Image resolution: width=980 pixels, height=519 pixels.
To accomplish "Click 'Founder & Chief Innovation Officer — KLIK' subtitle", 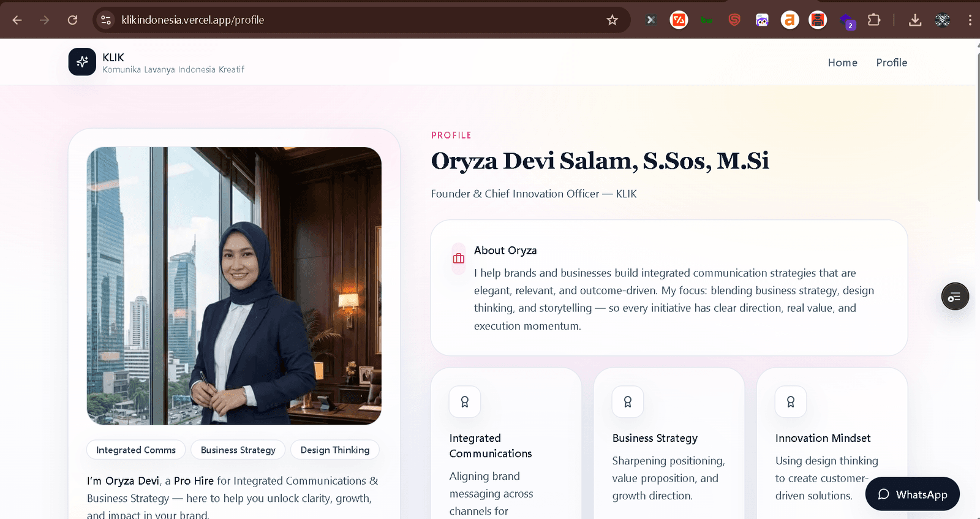I will [x=534, y=194].
